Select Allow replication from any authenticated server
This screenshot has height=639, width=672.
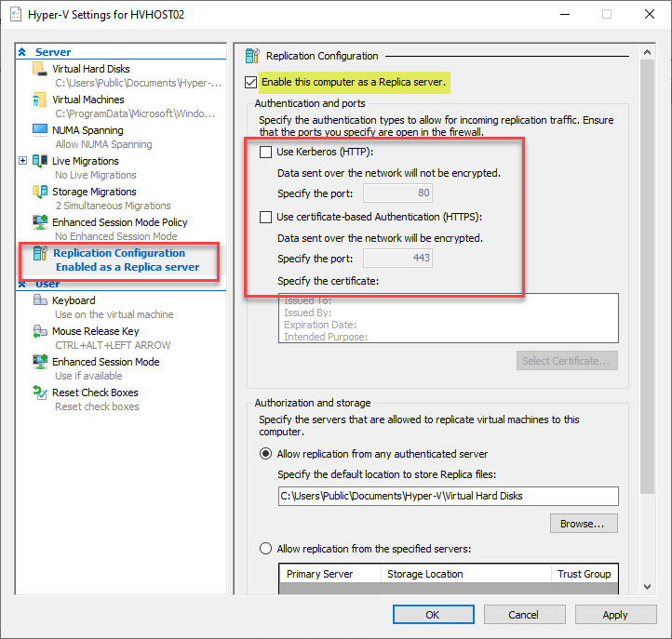click(x=265, y=454)
